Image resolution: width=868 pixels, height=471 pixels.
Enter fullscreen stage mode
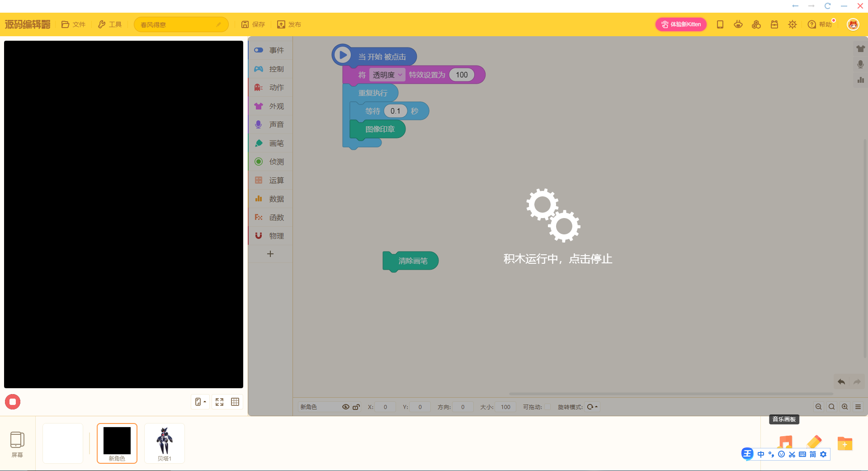coord(220,402)
